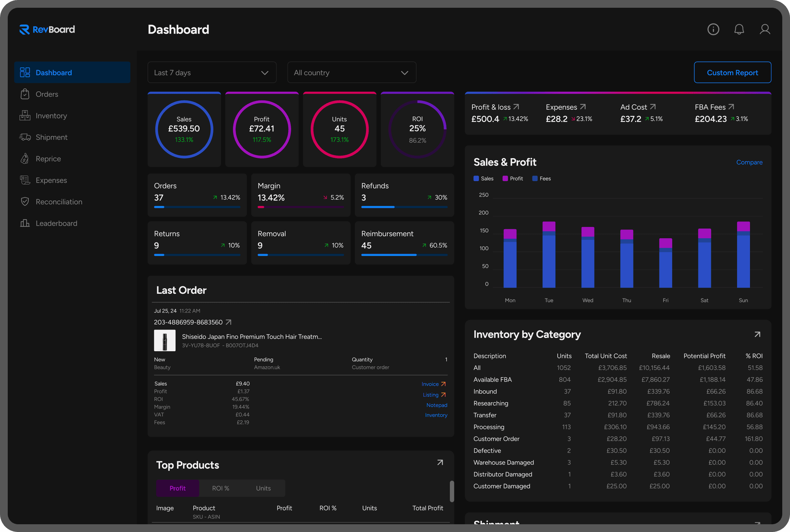The image size is (790, 532).
Task: Open the notification bell
Action: point(739,29)
